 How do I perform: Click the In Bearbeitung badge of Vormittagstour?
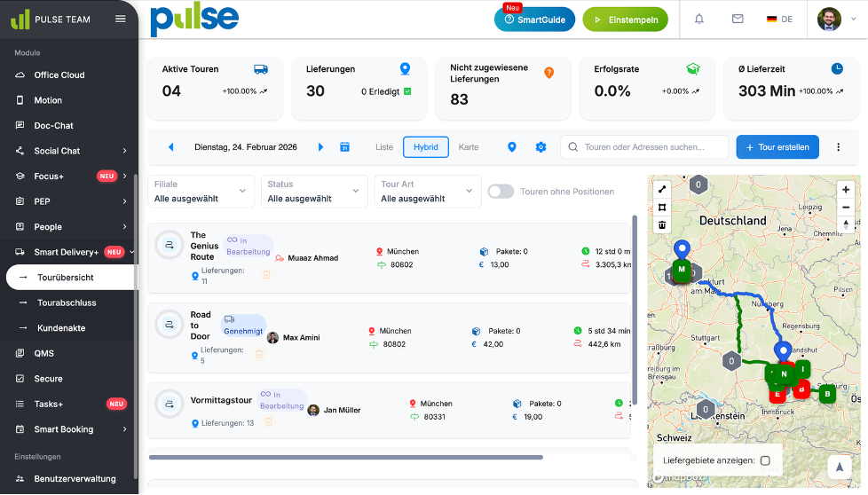(281, 400)
